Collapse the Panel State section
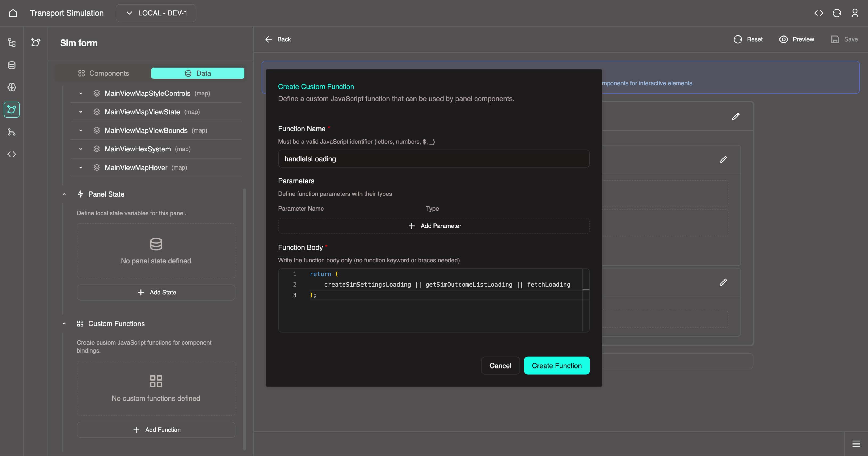This screenshot has height=456, width=868. (64, 194)
